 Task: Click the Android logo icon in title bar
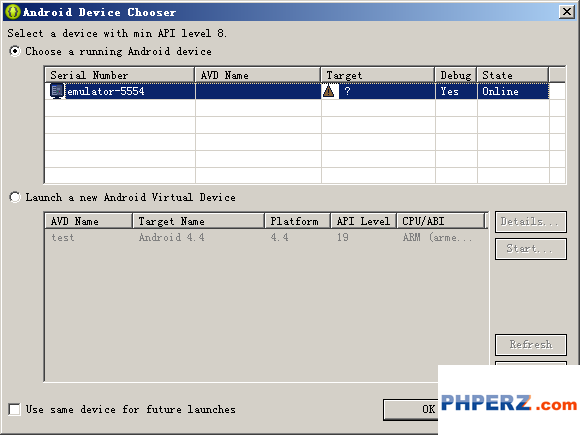[13, 12]
